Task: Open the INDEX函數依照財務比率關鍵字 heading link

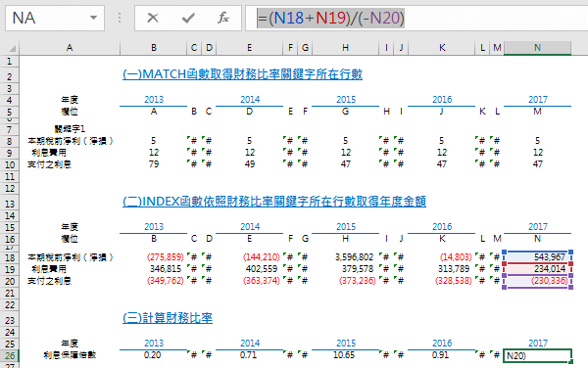Action: pyautogui.click(x=274, y=202)
